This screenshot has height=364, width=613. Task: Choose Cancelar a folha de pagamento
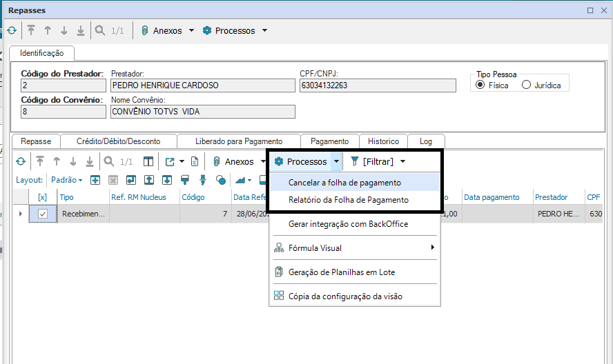(x=344, y=183)
